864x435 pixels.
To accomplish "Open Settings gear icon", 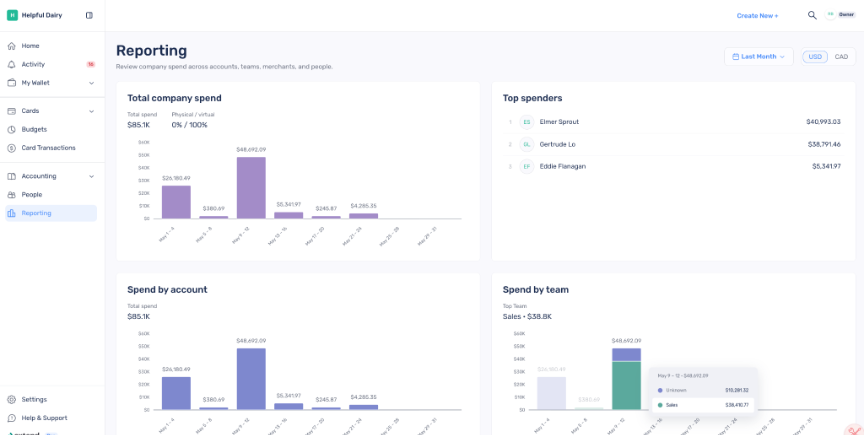I will (11, 399).
